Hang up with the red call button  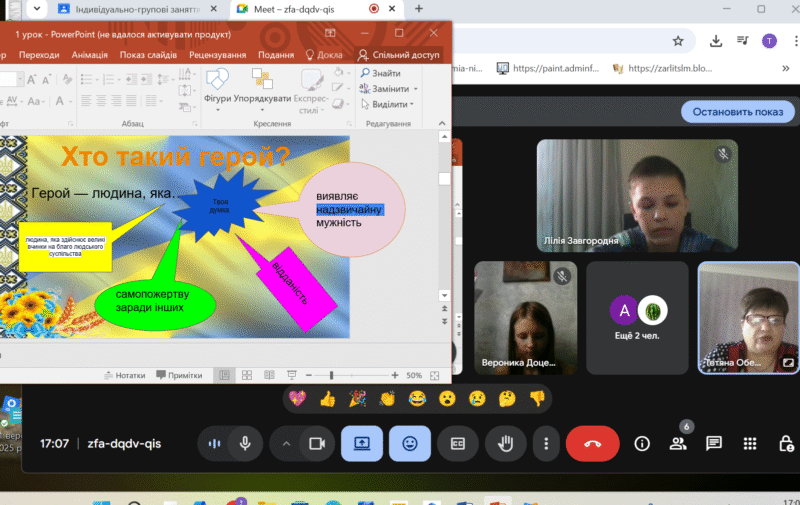coord(592,443)
